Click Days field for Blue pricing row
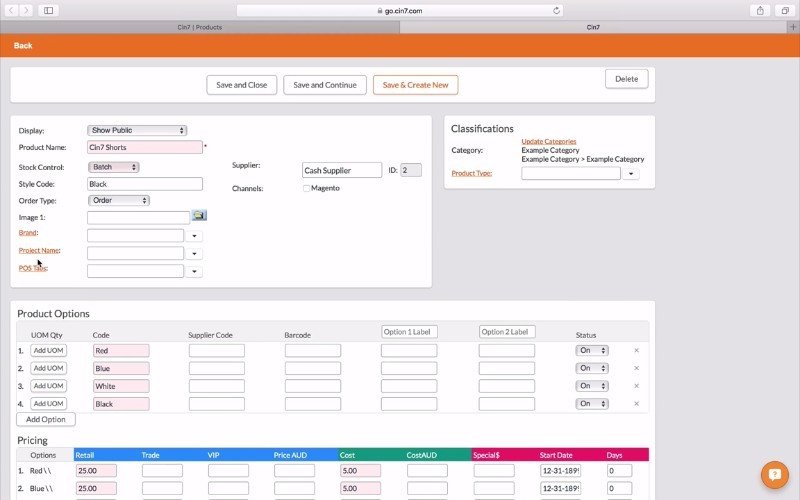 tap(619, 488)
